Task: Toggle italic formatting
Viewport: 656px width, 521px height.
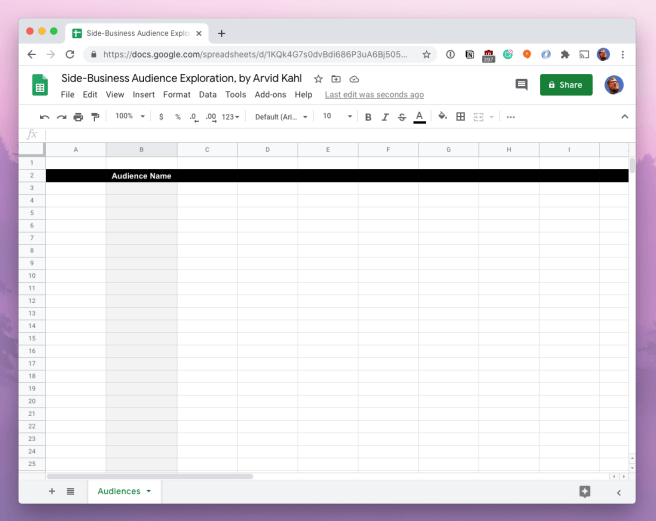Action: pyautogui.click(x=385, y=117)
